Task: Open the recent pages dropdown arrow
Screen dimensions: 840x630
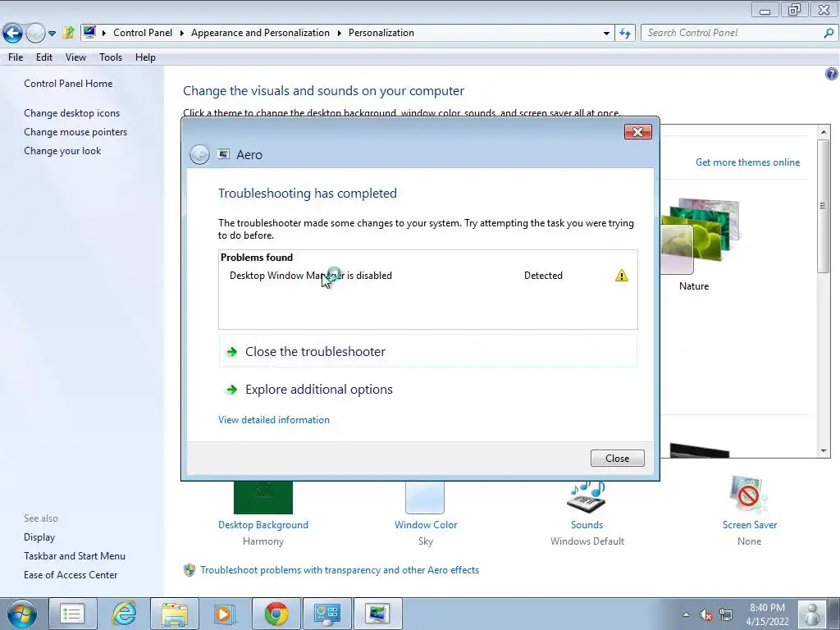Action: pyautogui.click(x=52, y=33)
